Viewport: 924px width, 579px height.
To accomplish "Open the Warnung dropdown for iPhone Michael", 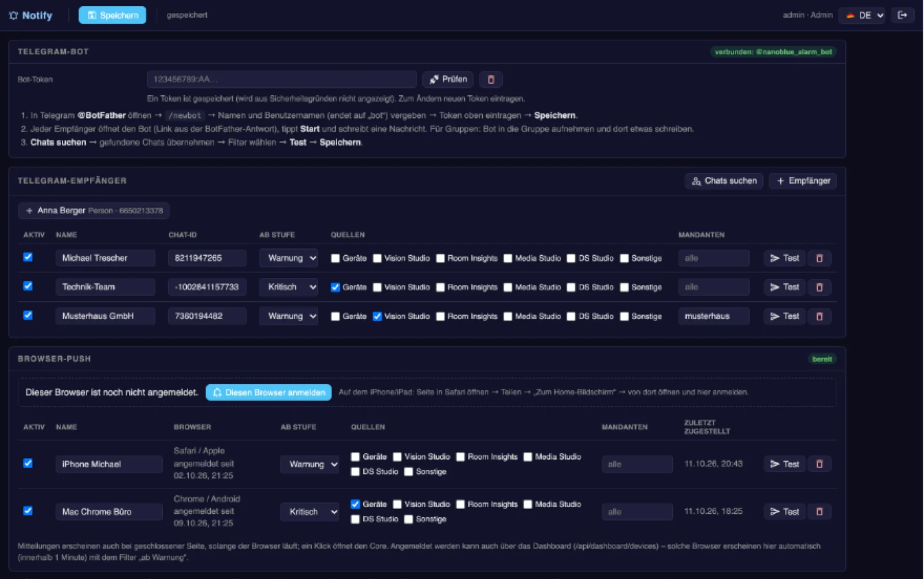I will pos(310,464).
